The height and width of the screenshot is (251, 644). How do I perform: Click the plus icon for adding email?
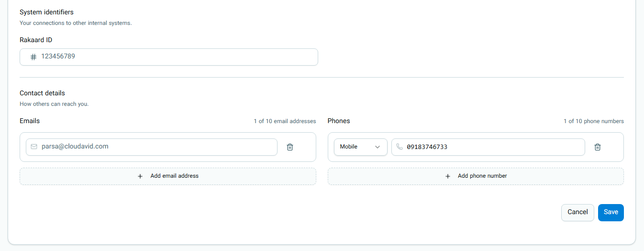tap(140, 176)
